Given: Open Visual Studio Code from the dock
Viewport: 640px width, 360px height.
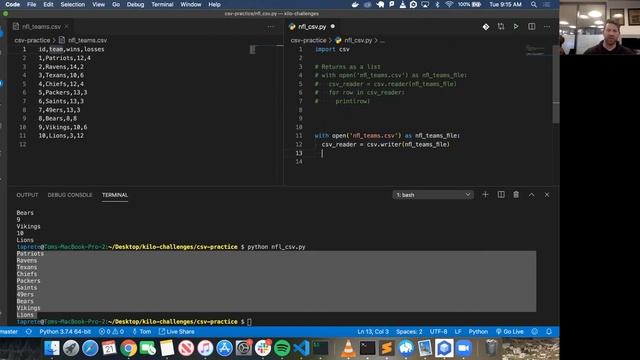Looking at the screenshot, I should click(x=301, y=348).
